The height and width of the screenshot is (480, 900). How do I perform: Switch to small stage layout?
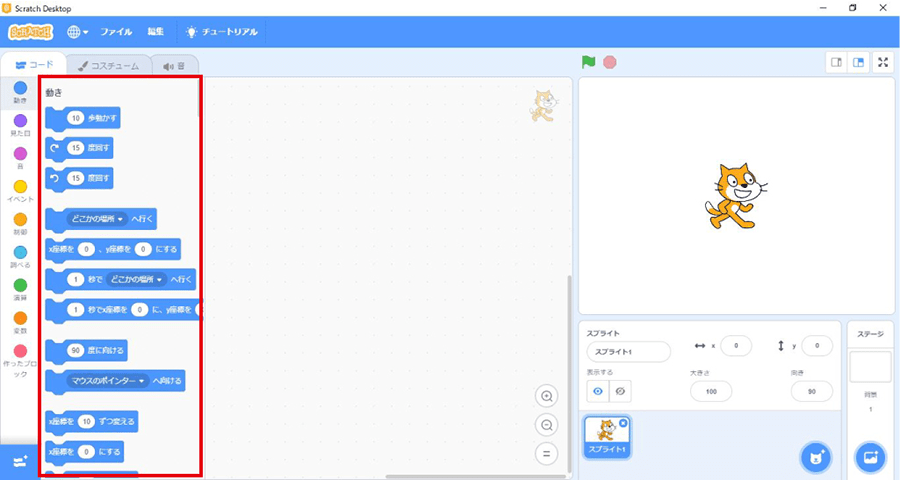pos(836,63)
